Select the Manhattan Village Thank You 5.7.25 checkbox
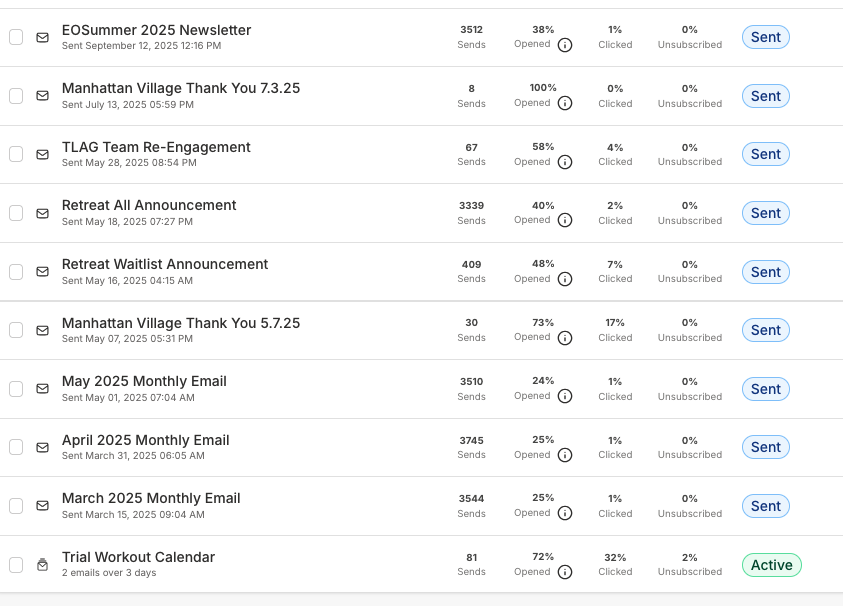The height and width of the screenshot is (606, 843). pyautogui.click(x=16, y=330)
